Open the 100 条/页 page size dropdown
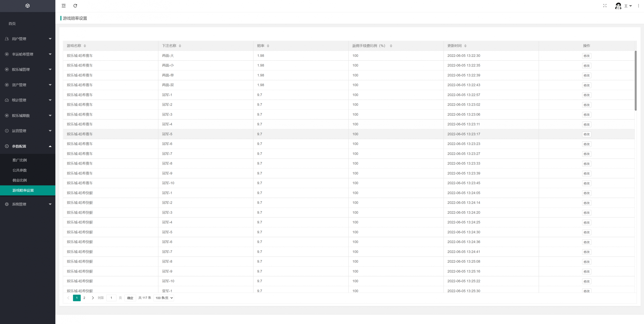 pos(164,298)
